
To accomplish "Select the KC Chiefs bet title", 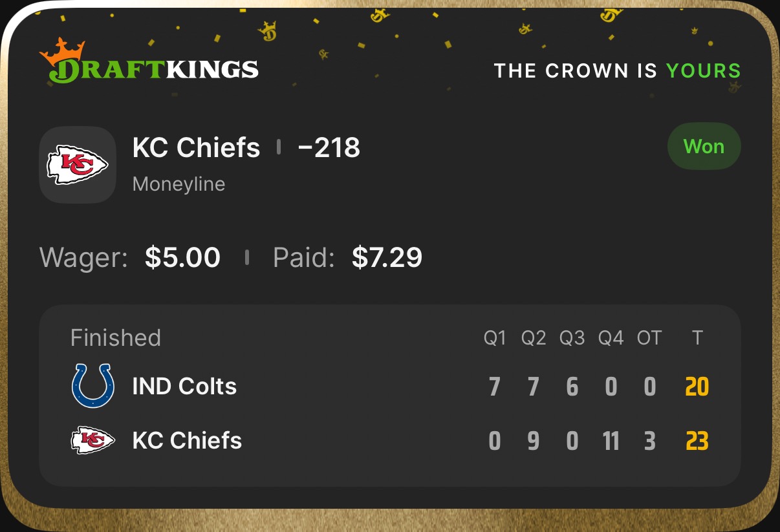I will (x=196, y=148).
